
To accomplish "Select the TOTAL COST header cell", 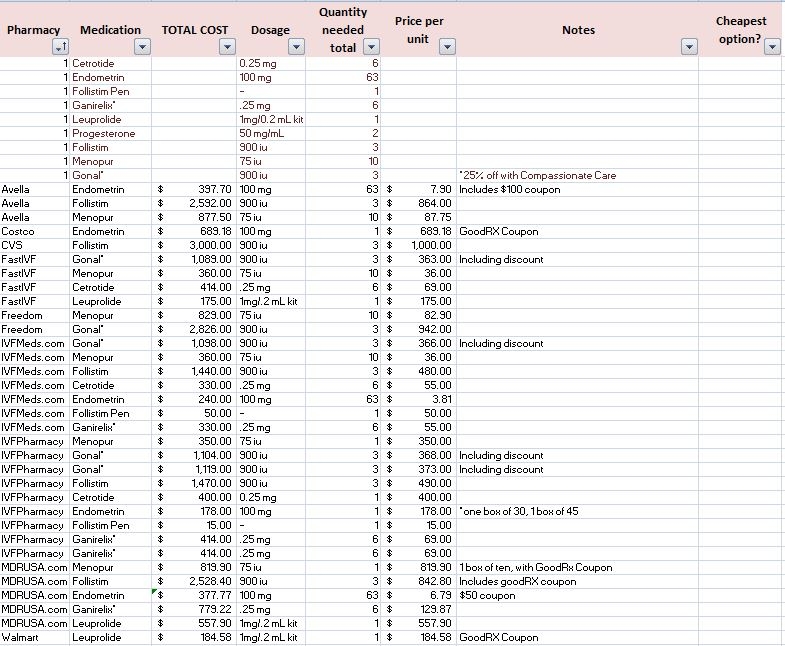I will [194, 30].
